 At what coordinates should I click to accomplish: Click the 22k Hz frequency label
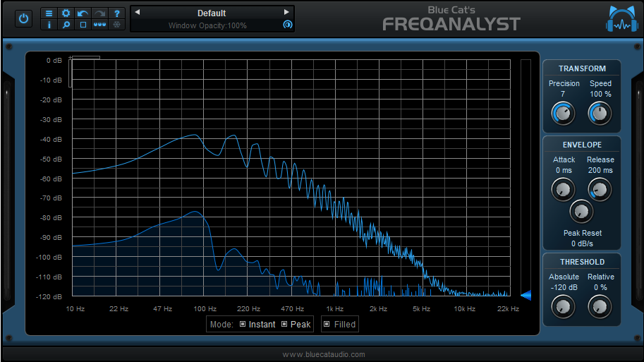pyautogui.click(x=508, y=308)
